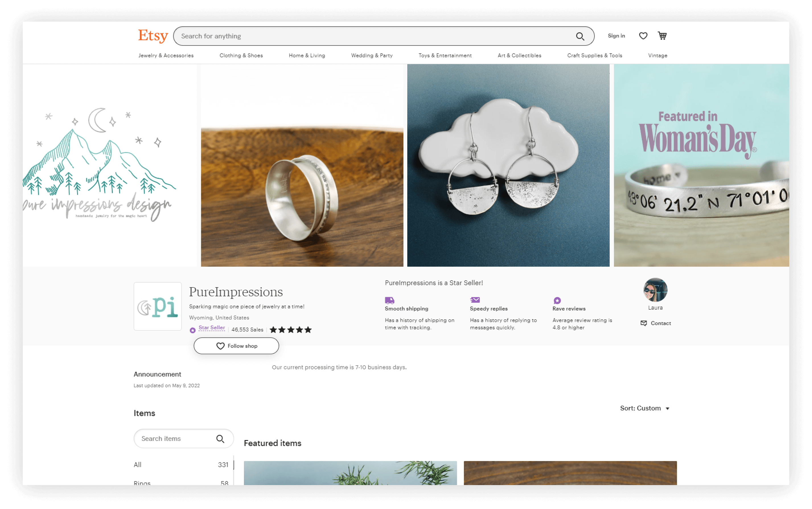The image size is (812, 509).
Task: Click the search magnifier icon in the top bar
Action: pyautogui.click(x=580, y=36)
